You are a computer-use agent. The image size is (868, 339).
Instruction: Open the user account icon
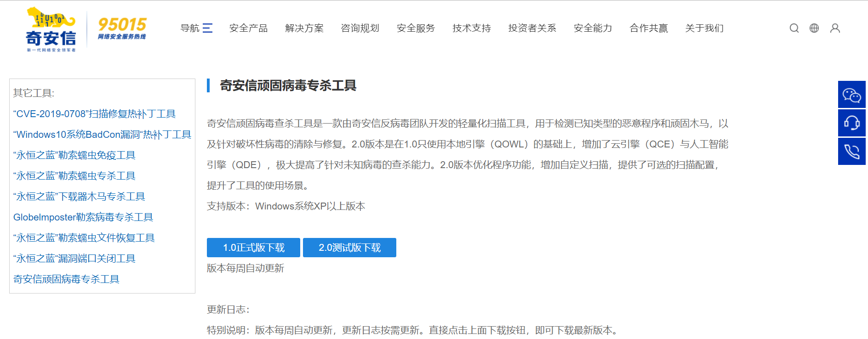click(835, 28)
